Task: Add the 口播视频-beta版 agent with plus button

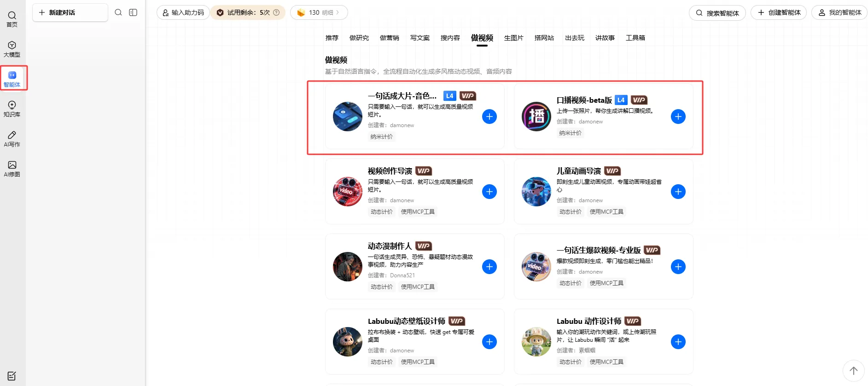Action: pyautogui.click(x=678, y=117)
